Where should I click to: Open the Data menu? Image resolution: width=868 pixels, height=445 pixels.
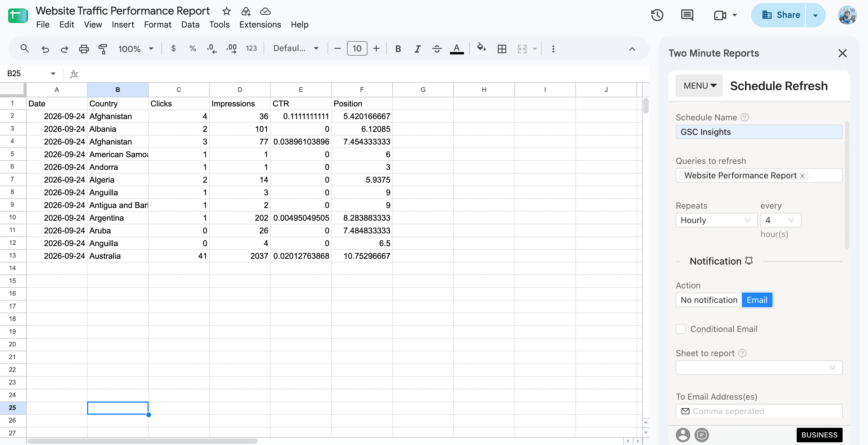[x=190, y=24]
